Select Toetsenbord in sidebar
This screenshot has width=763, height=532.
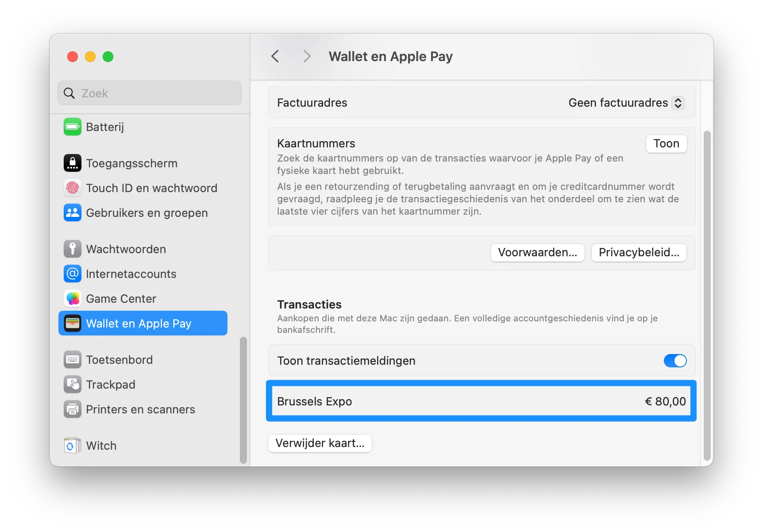click(143, 360)
